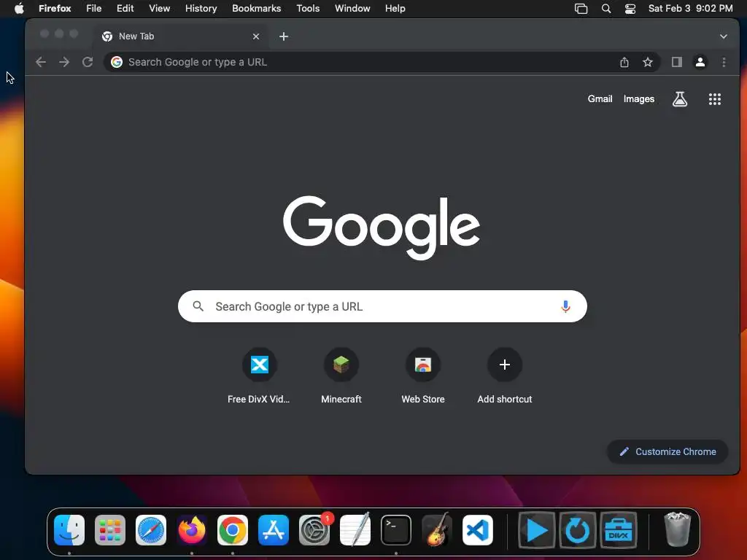Open Launchpad from the Dock
Image resolution: width=747 pixels, height=560 pixels.
click(x=110, y=530)
